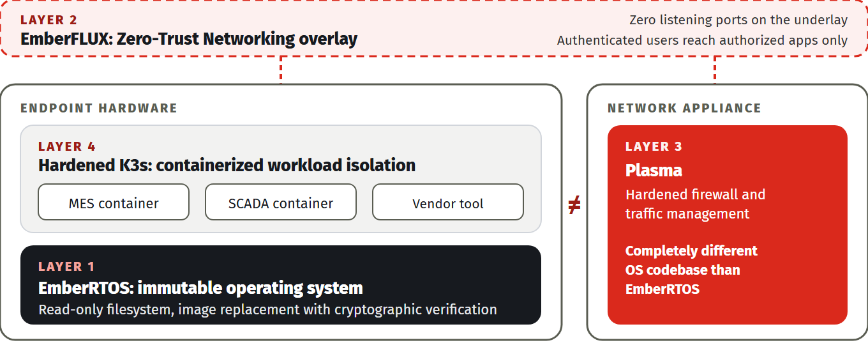Image resolution: width=868 pixels, height=345 pixels.
Task: Click the 'Plasma' heading
Action: (654, 171)
